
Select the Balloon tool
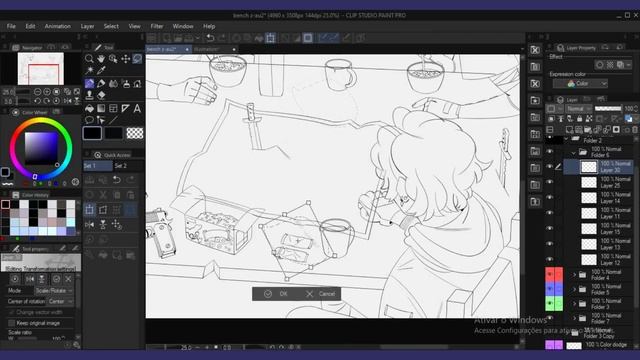click(89, 120)
